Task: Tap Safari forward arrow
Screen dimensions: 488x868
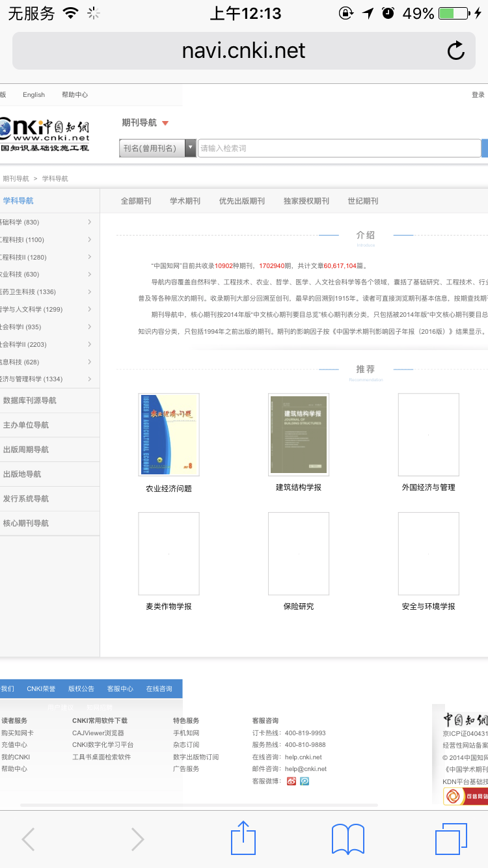Action: pos(137,839)
